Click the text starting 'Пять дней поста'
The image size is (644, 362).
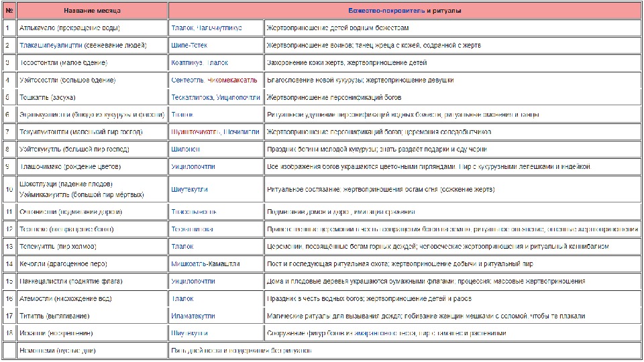pyautogui.click(x=241, y=351)
